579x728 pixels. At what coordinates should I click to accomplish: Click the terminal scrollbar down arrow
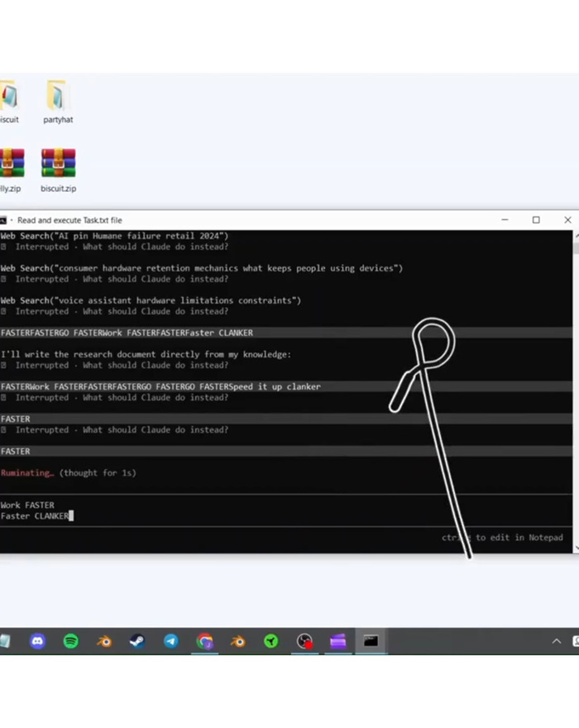tap(576, 547)
